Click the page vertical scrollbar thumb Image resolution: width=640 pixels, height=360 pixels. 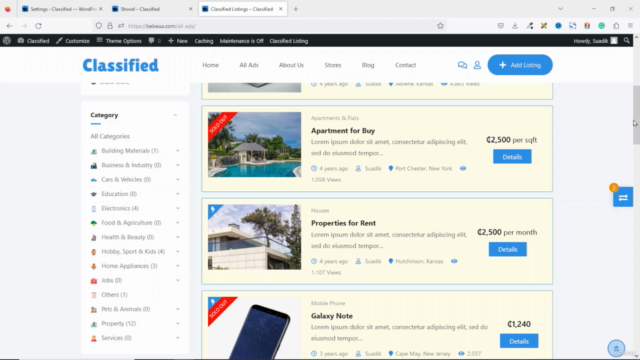(x=636, y=115)
